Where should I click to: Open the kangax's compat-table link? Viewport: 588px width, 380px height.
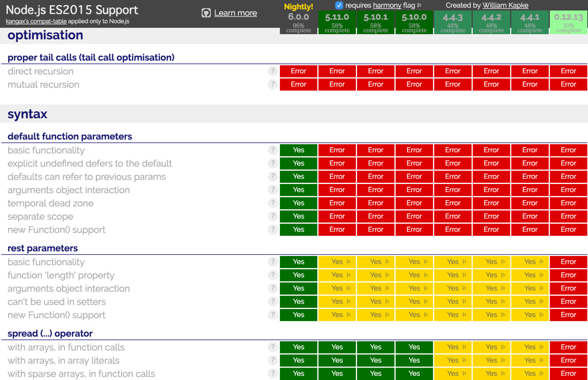click(36, 21)
